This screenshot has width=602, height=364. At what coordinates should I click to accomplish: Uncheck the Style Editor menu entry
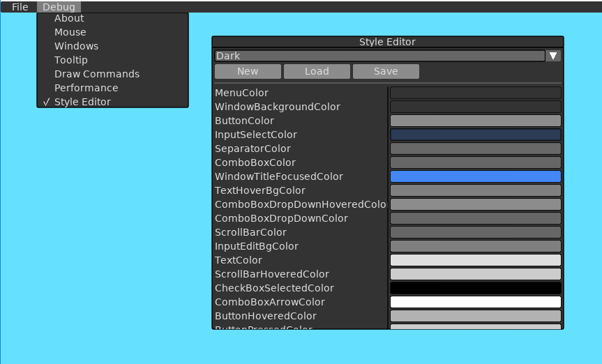(x=82, y=102)
